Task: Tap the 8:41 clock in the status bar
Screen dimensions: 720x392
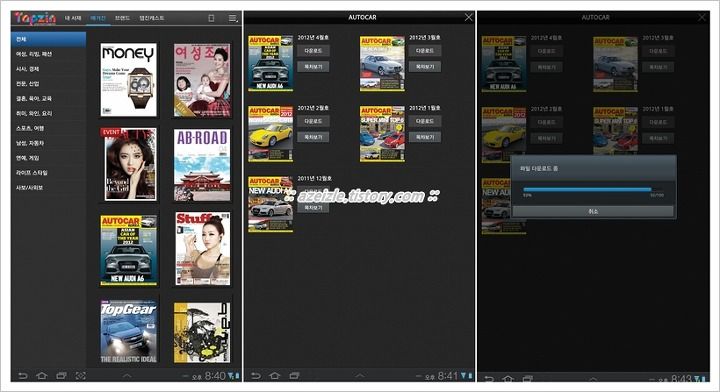Action: [x=448, y=376]
